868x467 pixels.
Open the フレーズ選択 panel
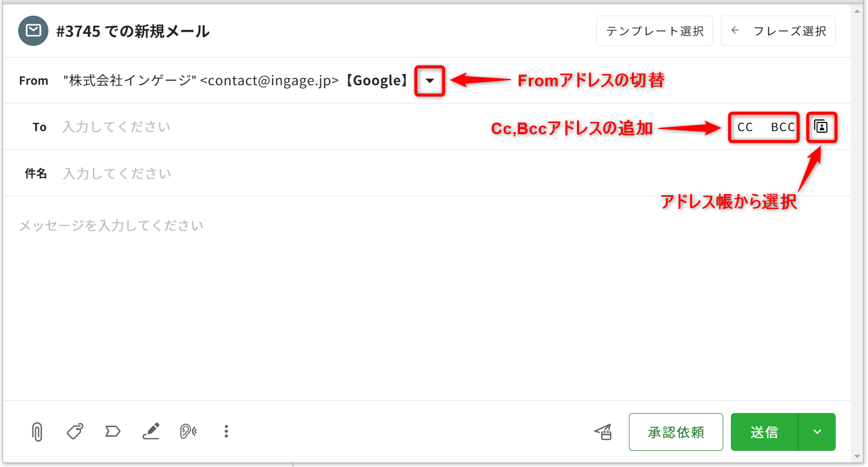[778, 31]
